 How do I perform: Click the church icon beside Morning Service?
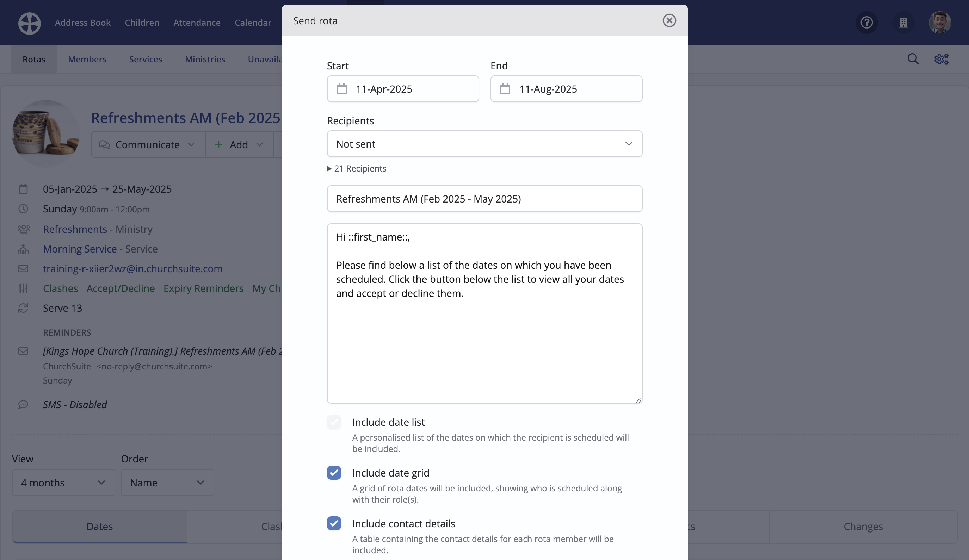click(x=24, y=249)
